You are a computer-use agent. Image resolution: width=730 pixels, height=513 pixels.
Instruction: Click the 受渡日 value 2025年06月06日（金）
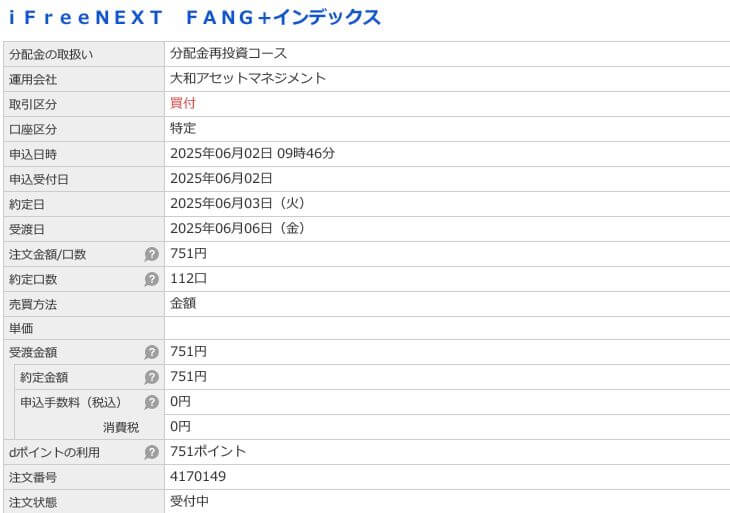coord(238,228)
